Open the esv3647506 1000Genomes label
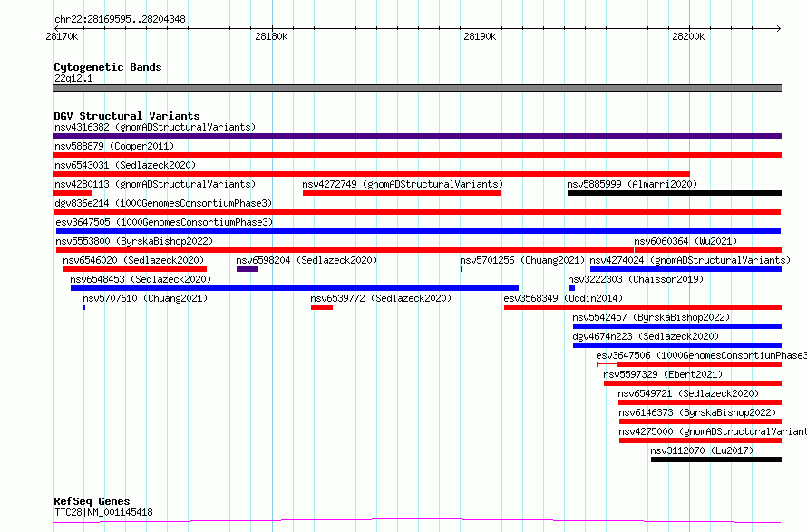This screenshot has height=532, width=807. click(701, 355)
